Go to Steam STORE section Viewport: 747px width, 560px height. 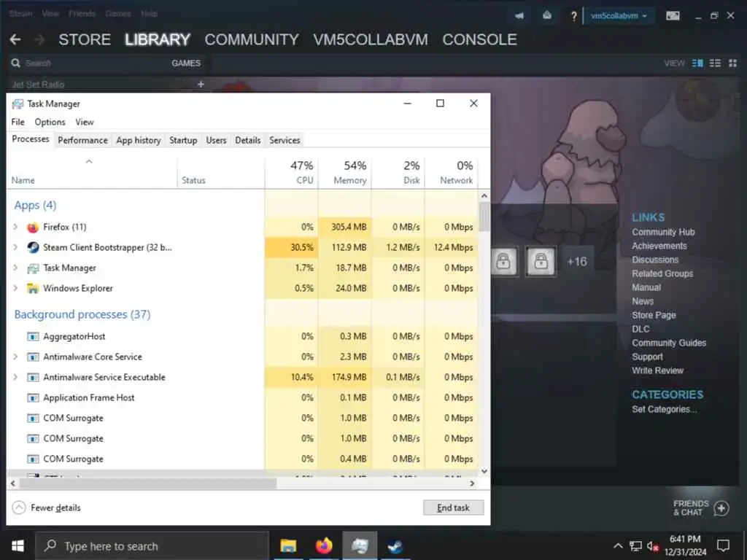point(85,39)
